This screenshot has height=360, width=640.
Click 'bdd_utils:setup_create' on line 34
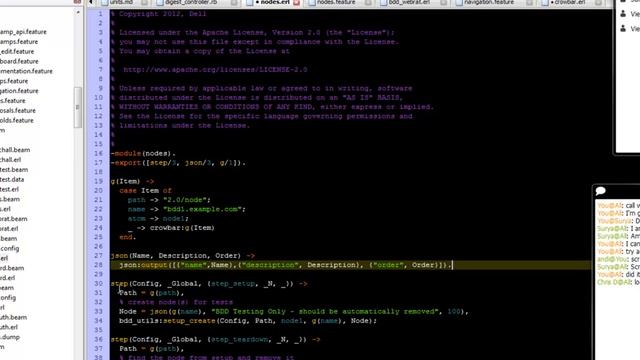tap(167, 321)
